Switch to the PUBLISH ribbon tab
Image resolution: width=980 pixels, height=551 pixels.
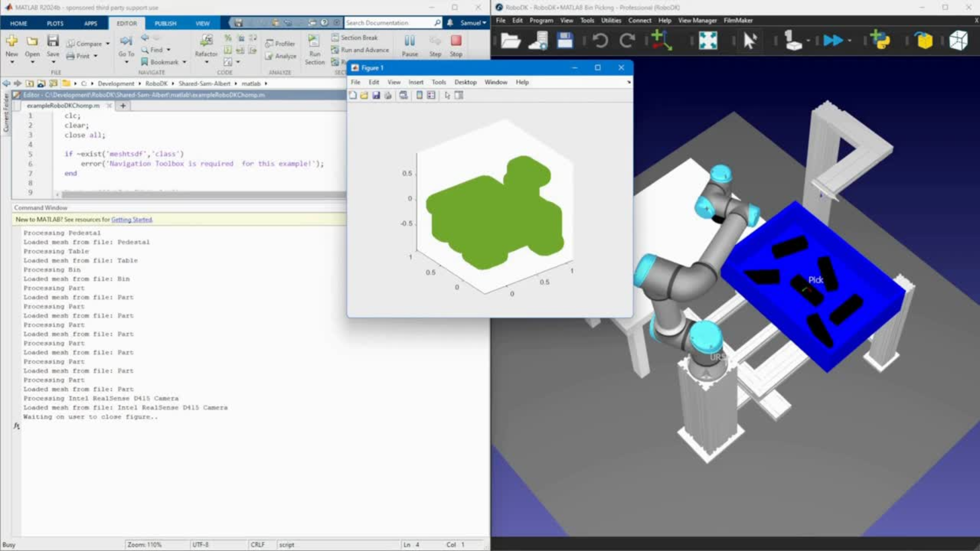(x=165, y=23)
